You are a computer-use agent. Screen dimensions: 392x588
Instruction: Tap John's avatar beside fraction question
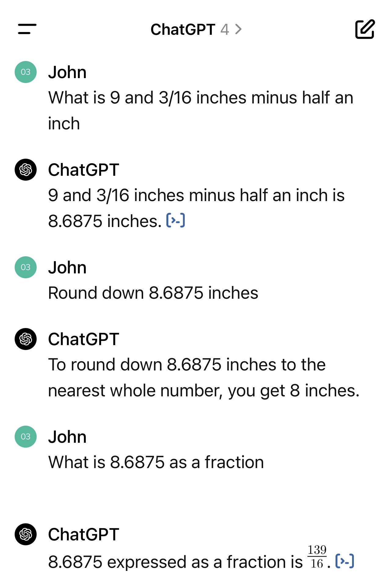click(26, 437)
